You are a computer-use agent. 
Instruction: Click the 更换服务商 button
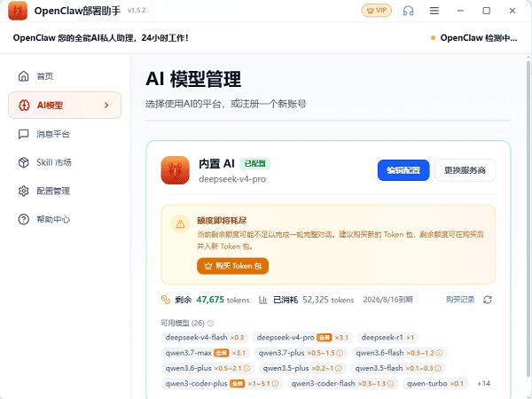click(x=465, y=170)
